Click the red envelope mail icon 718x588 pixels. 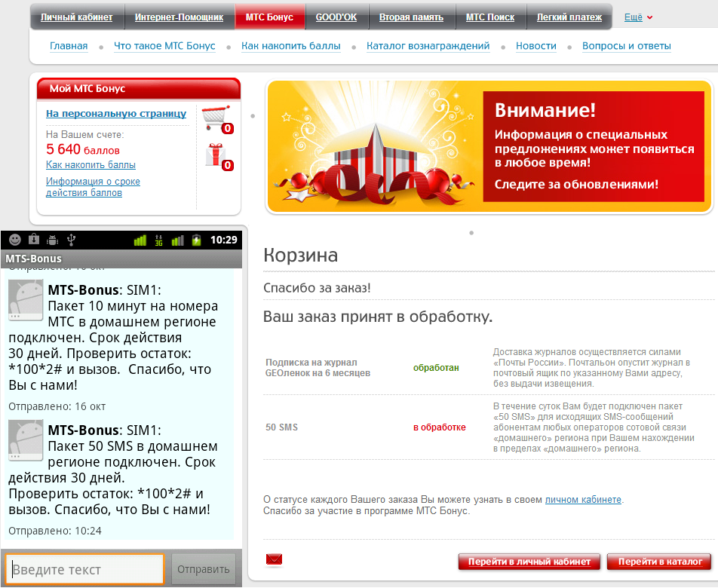274,559
